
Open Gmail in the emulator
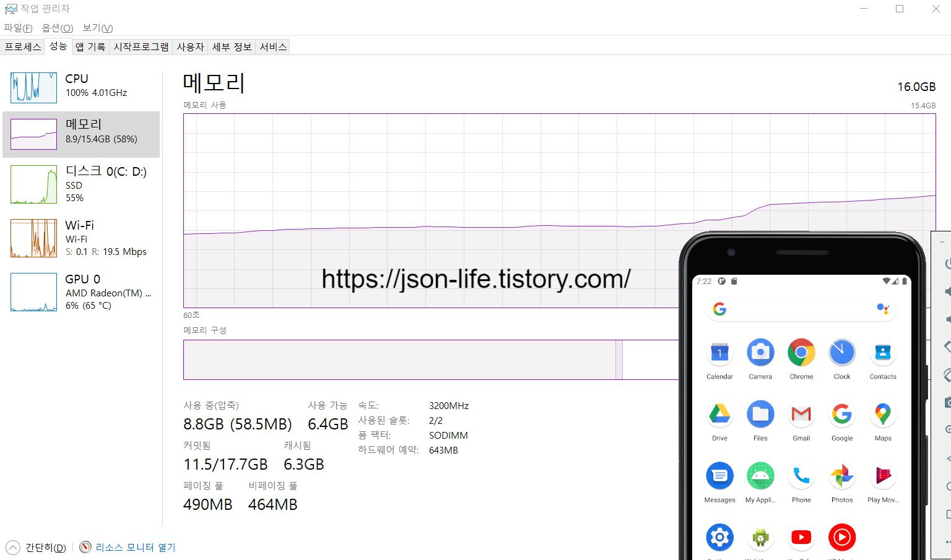coord(801,414)
